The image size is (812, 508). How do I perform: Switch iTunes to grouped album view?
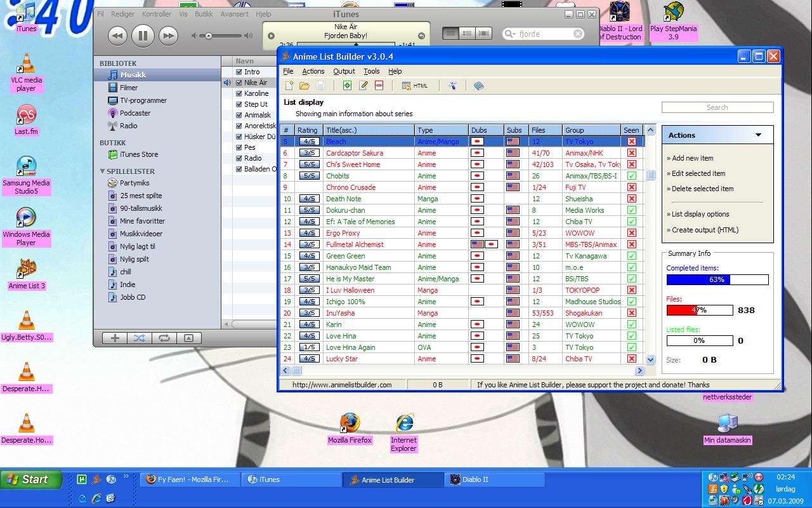[x=467, y=34]
